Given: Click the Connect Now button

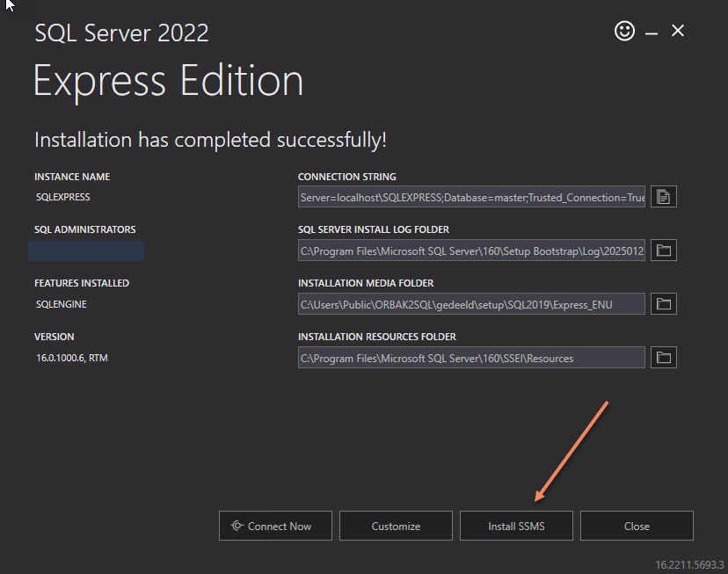Looking at the screenshot, I should (x=275, y=526).
